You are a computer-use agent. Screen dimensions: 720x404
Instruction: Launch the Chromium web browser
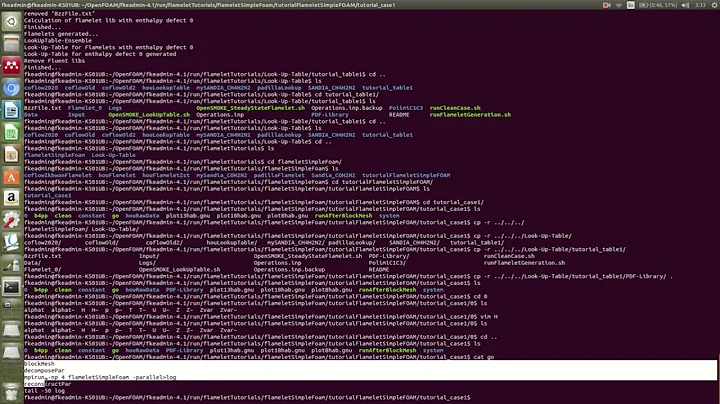click(x=11, y=88)
